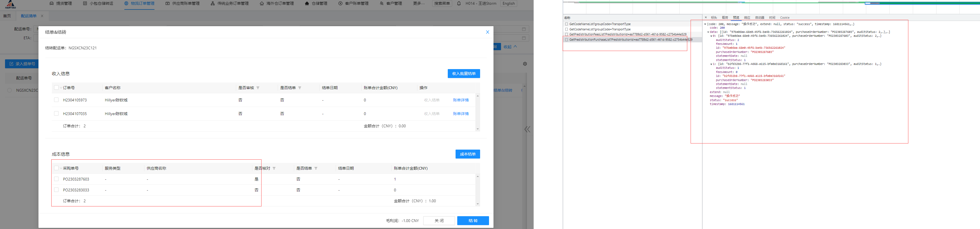
Task: Collapse JSON item 1 in data array
Action: pos(711,64)
